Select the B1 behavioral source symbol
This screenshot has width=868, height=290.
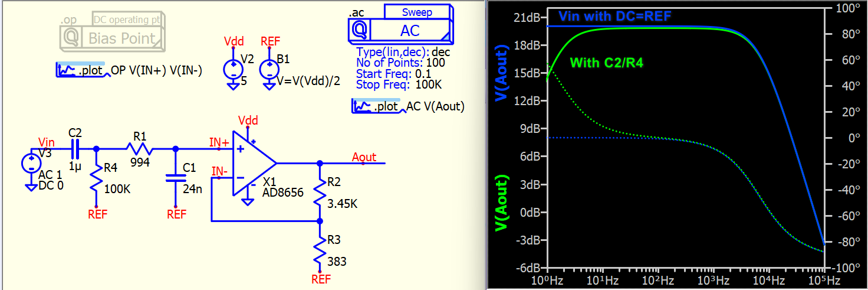coord(269,70)
